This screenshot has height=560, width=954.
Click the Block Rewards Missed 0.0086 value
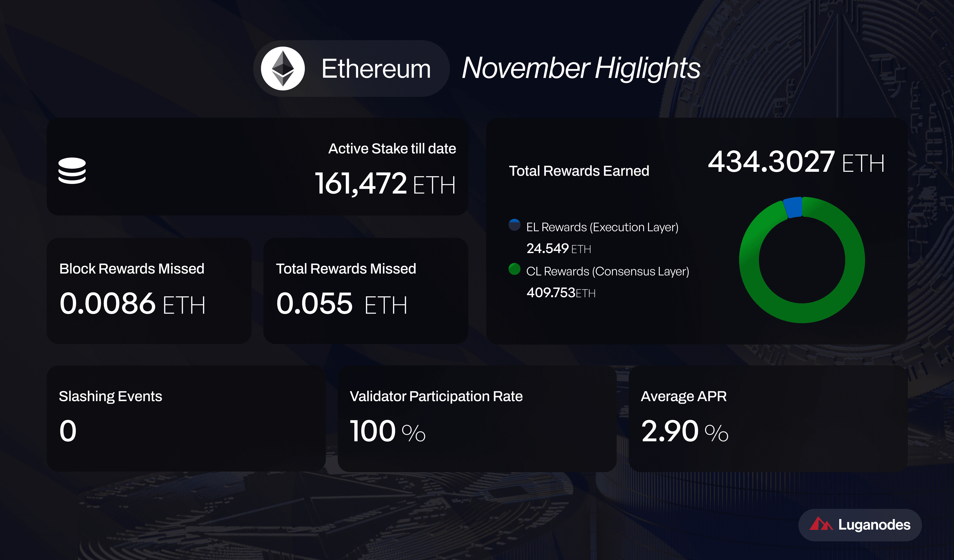point(132,304)
